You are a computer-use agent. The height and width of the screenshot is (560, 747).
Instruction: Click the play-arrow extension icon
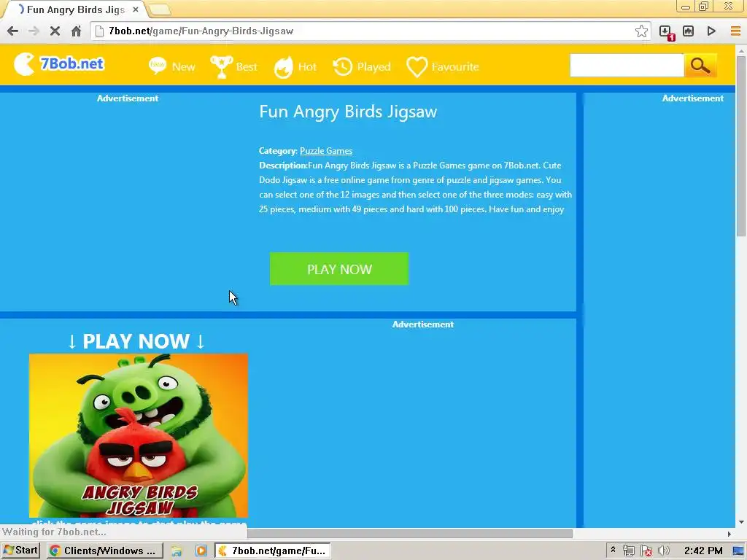(711, 31)
